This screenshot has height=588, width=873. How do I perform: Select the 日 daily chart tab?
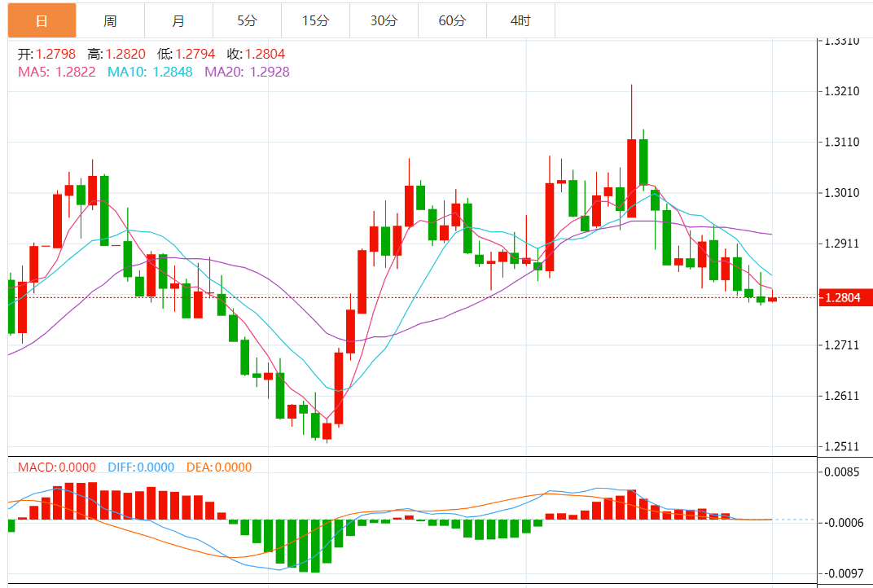42,20
